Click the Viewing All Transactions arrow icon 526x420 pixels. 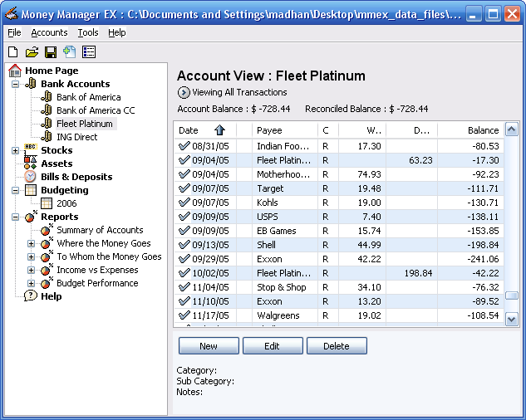184,92
